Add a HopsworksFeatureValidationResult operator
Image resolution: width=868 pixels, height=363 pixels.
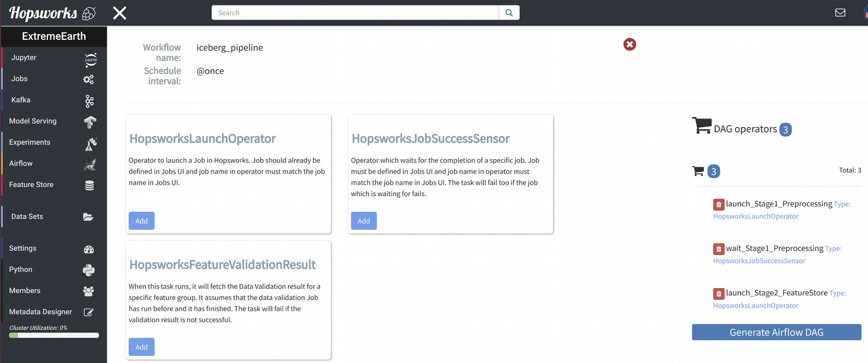[x=142, y=347]
